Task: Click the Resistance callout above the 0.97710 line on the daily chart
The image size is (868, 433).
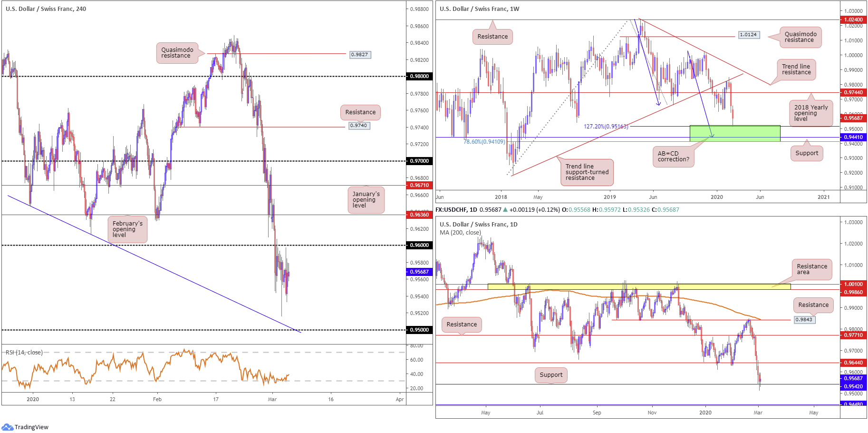Action: [x=462, y=325]
